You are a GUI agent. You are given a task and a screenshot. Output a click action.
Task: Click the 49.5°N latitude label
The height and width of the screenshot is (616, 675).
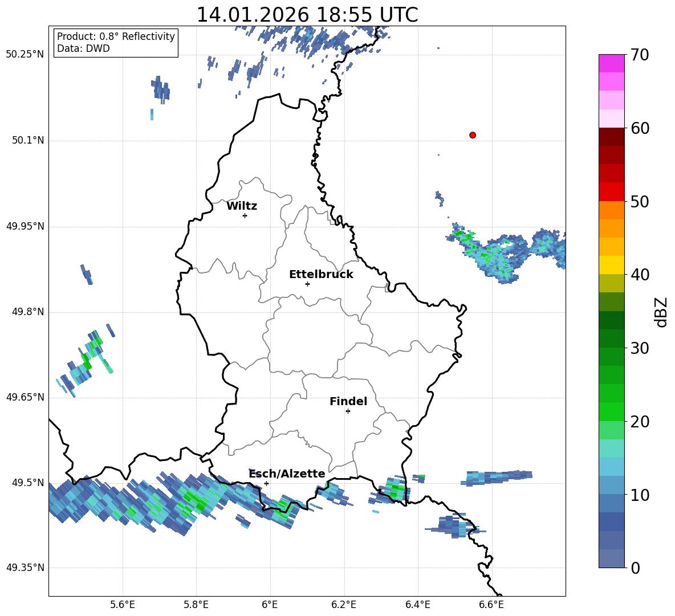click(29, 482)
